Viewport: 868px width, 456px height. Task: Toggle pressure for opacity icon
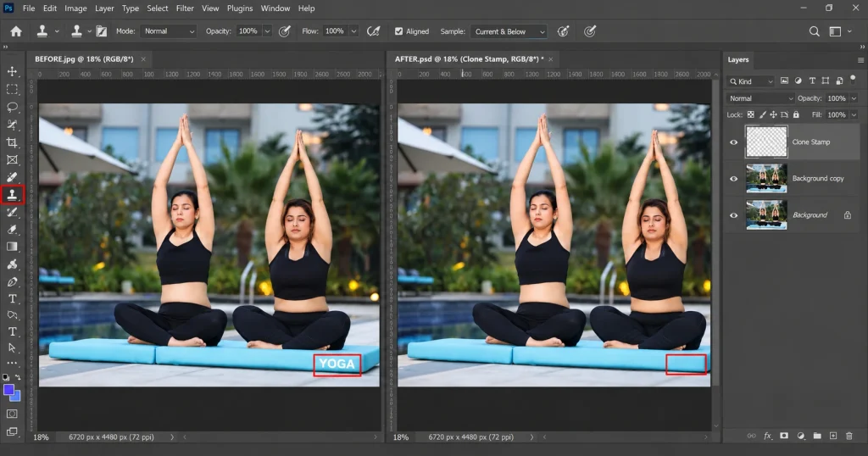(285, 31)
